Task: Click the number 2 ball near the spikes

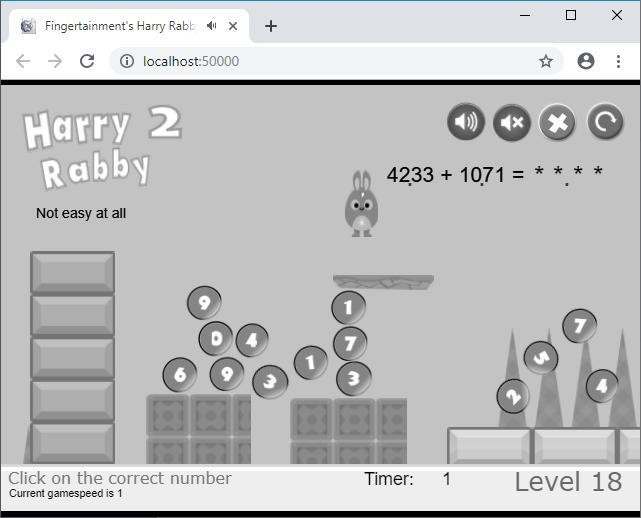Action: pyautogui.click(x=513, y=396)
